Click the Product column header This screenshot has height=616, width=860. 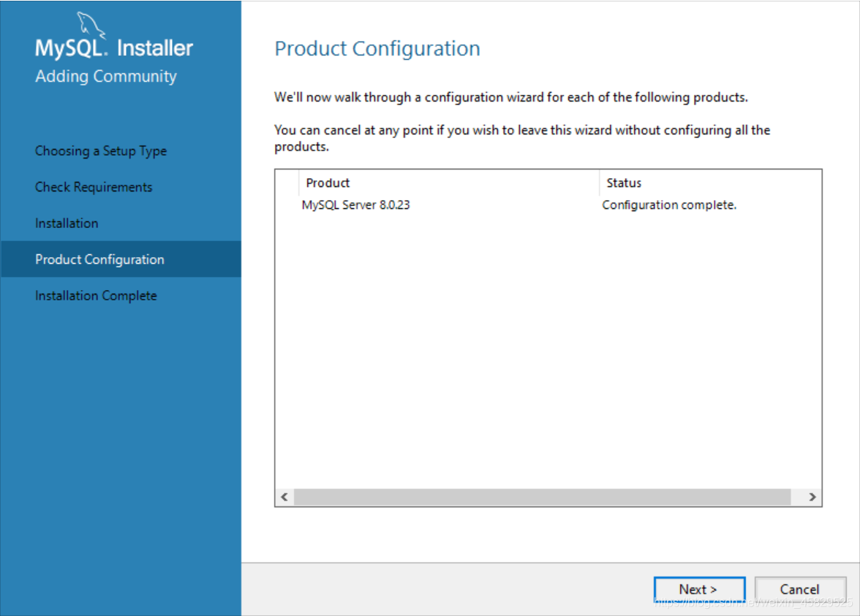pos(449,183)
